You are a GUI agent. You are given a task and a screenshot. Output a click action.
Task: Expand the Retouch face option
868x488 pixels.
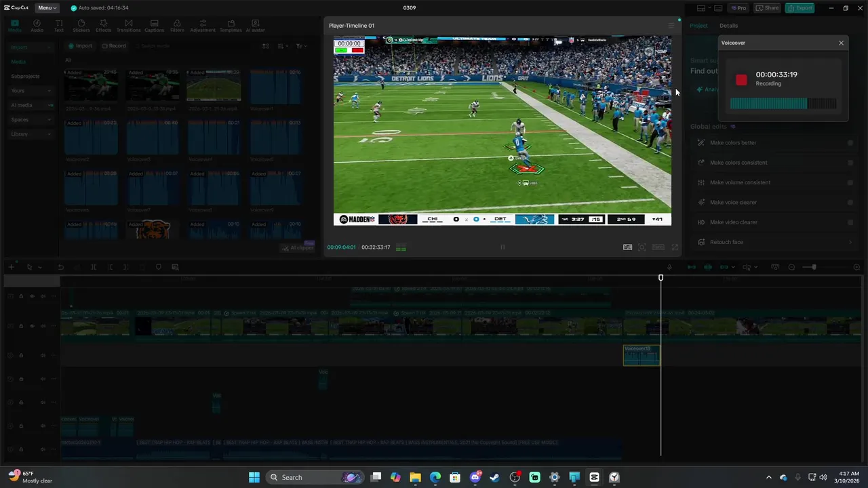(850, 242)
